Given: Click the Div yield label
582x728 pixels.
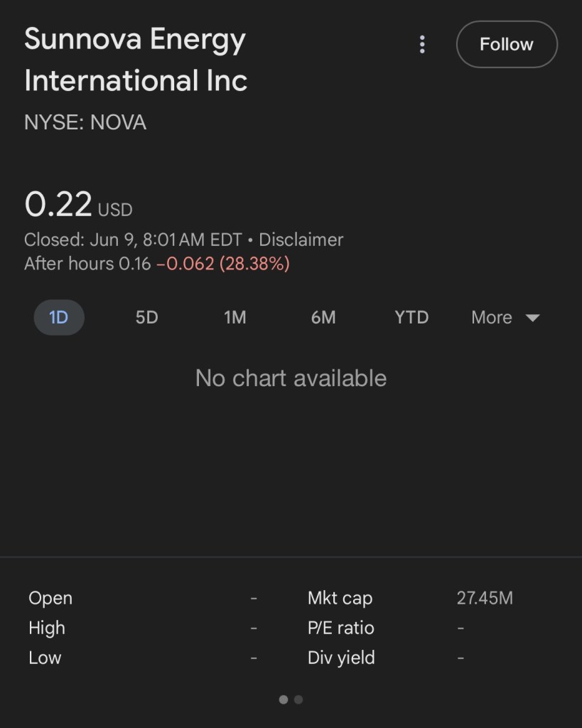Looking at the screenshot, I should click(340, 658).
